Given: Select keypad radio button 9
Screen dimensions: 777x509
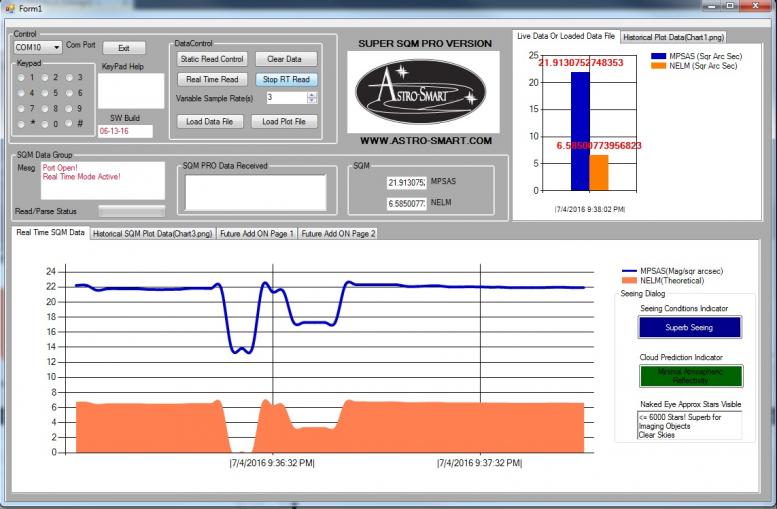Looking at the screenshot, I should pyautogui.click(x=69, y=109).
